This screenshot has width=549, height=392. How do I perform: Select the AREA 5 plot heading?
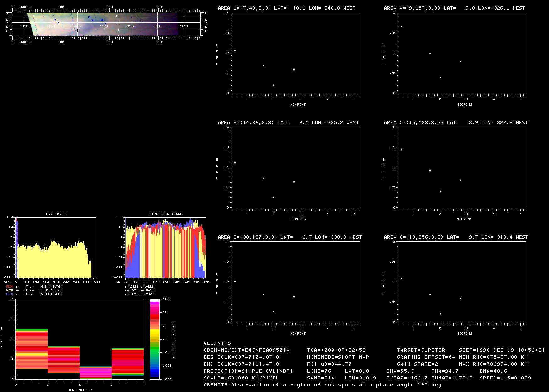coord(456,123)
